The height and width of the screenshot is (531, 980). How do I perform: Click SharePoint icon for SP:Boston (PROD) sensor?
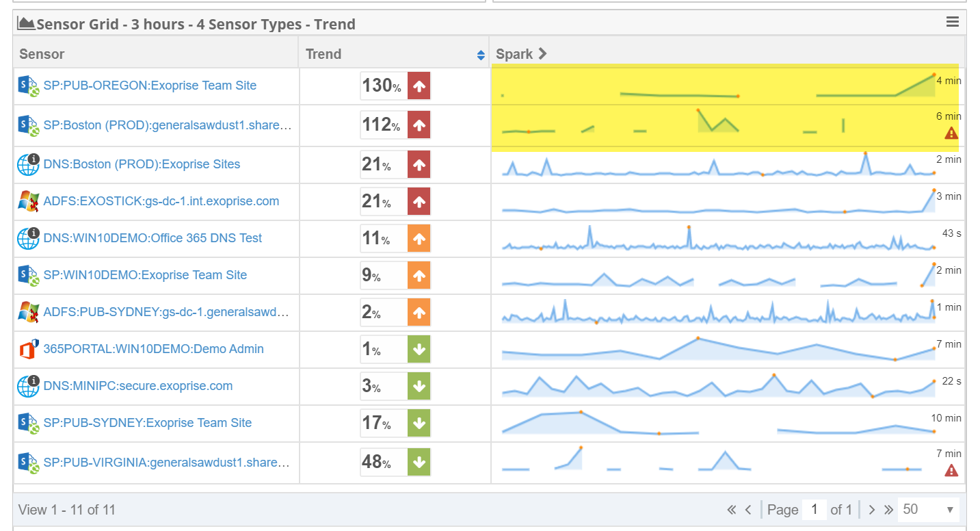(x=28, y=125)
